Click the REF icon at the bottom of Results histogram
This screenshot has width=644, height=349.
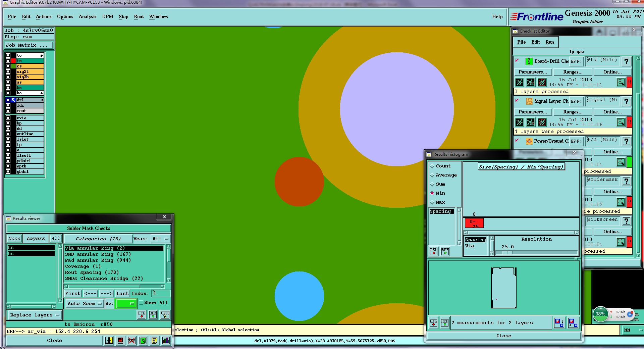click(445, 323)
